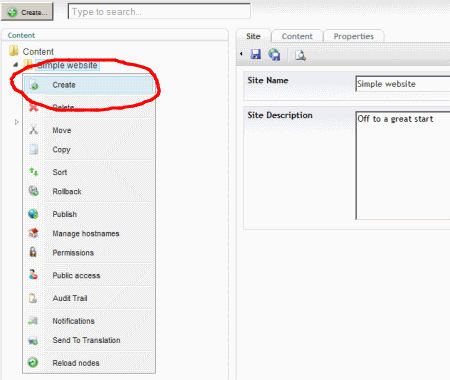The width and height of the screenshot is (450, 380).
Task: Click the Copy document icon
Action: click(x=33, y=149)
